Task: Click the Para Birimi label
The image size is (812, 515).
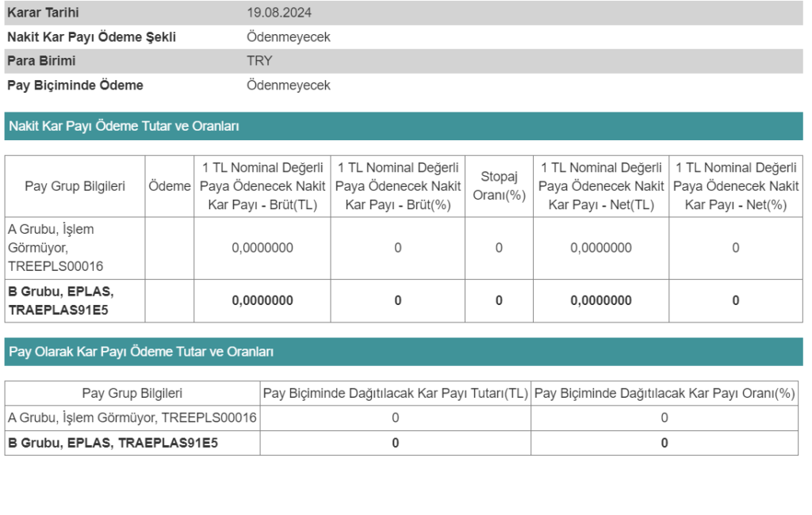Action: pyautogui.click(x=41, y=61)
